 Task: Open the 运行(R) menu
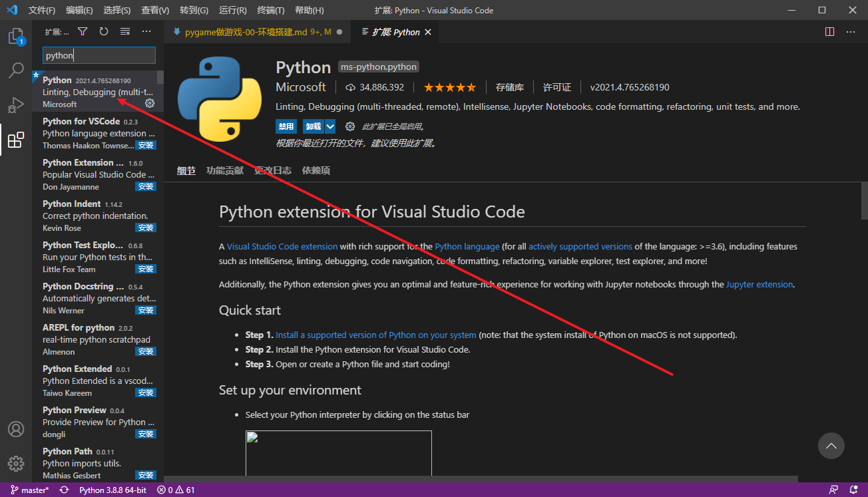coord(232,11)
